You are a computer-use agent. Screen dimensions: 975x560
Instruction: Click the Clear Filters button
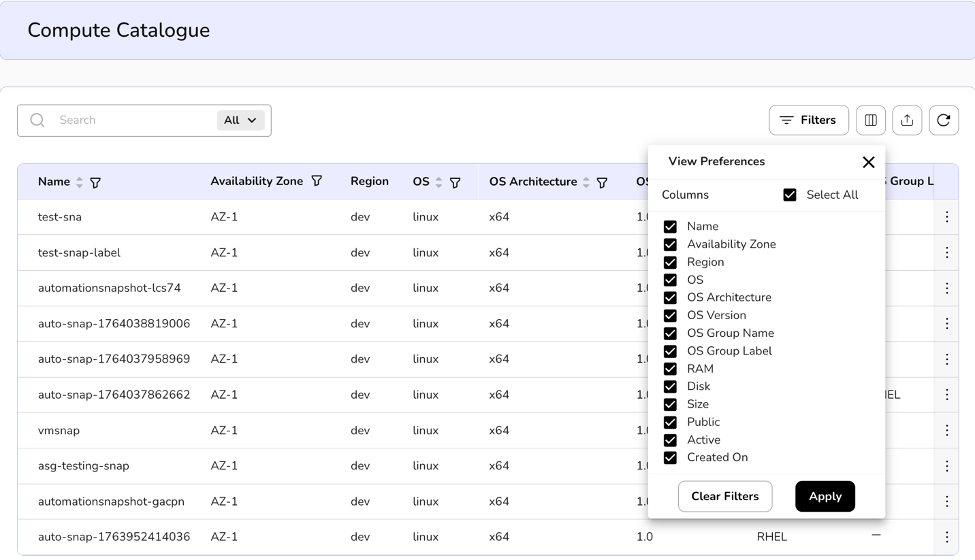724,497
